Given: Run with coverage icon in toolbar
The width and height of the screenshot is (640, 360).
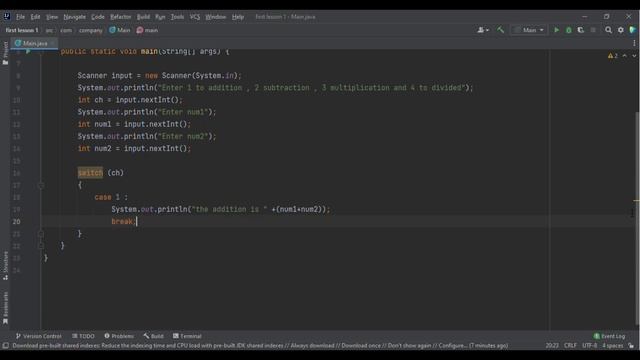Looking at the screenshot, I should tap(580, 30).
